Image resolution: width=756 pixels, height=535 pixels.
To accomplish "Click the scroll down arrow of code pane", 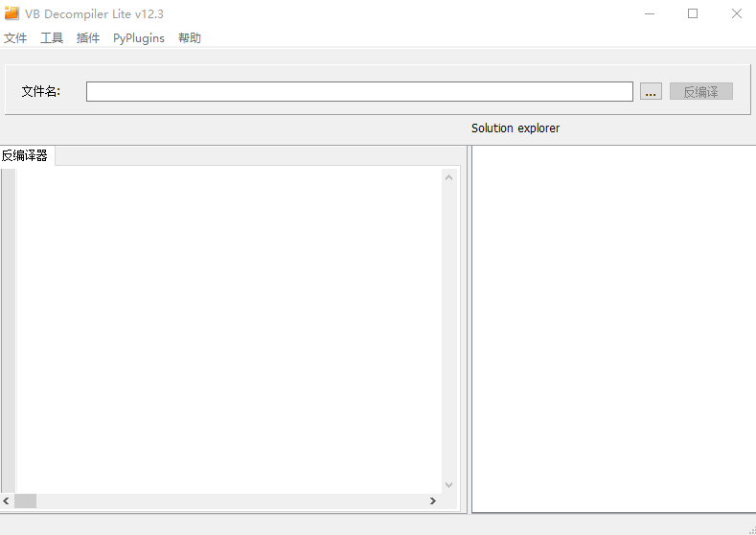I will [x=448, y=485].
